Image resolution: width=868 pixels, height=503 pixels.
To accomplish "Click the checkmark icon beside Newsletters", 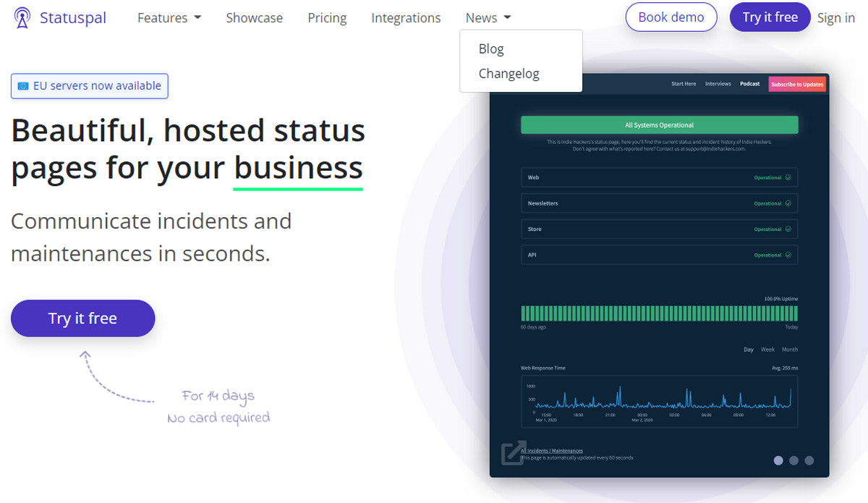I will 789,203.
